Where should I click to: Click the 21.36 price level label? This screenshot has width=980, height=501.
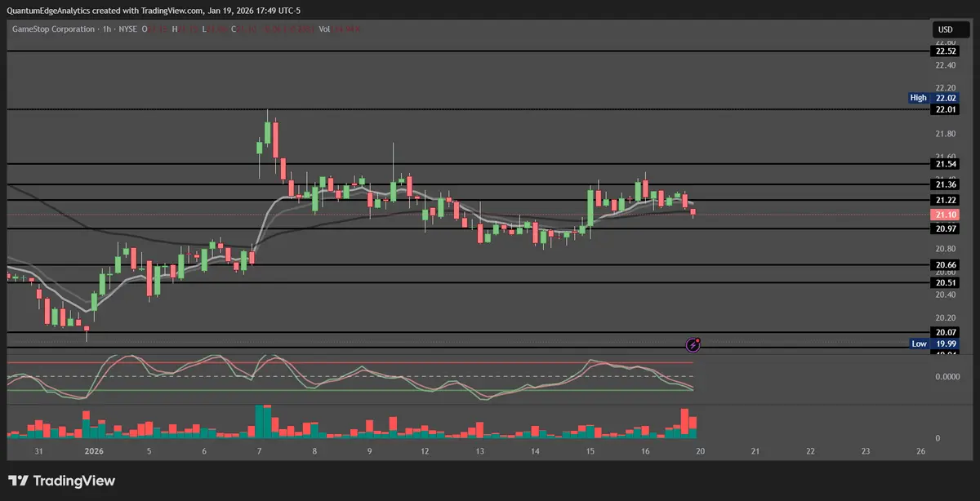(945, 184)
